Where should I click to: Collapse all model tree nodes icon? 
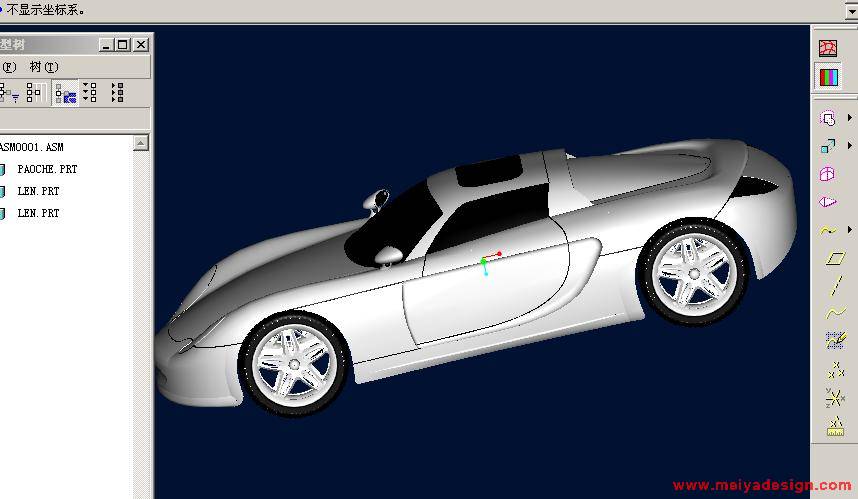click(117, 92)
